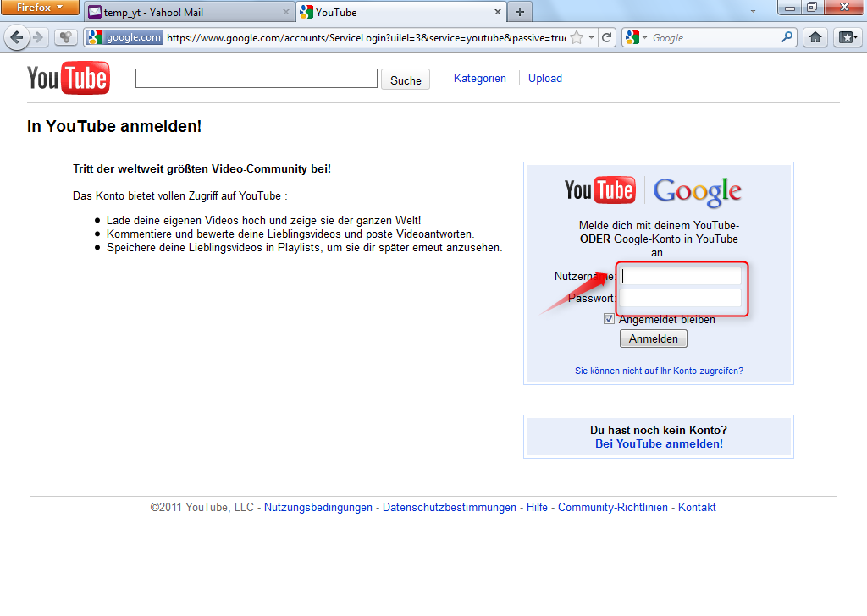This screenshot has height=616, width=867.
Task: Click the small YouTube logo in the login box
Action: coord(599,190)
